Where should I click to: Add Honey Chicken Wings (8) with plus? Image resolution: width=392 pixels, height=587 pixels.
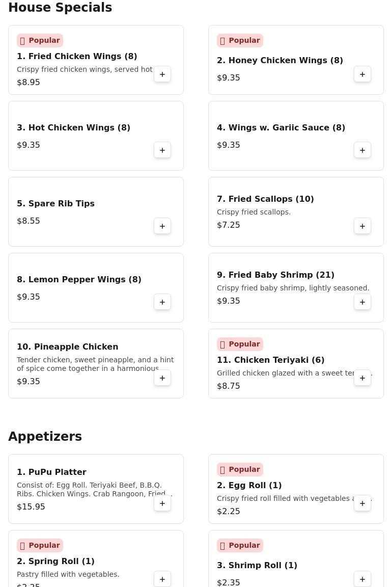tap(362, 74)
